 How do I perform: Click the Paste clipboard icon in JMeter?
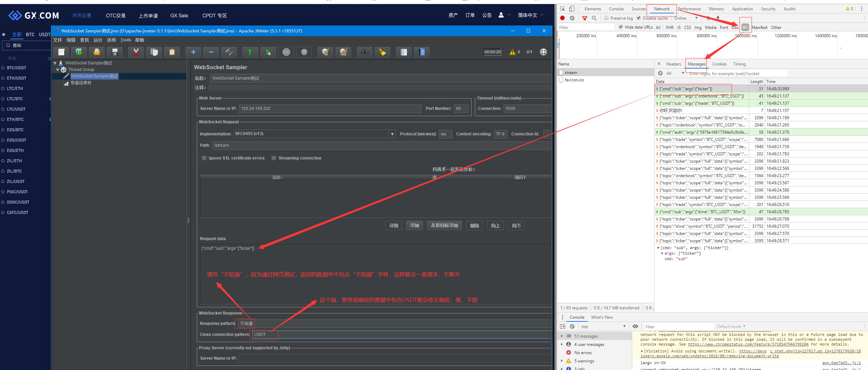tap(172, 52)
